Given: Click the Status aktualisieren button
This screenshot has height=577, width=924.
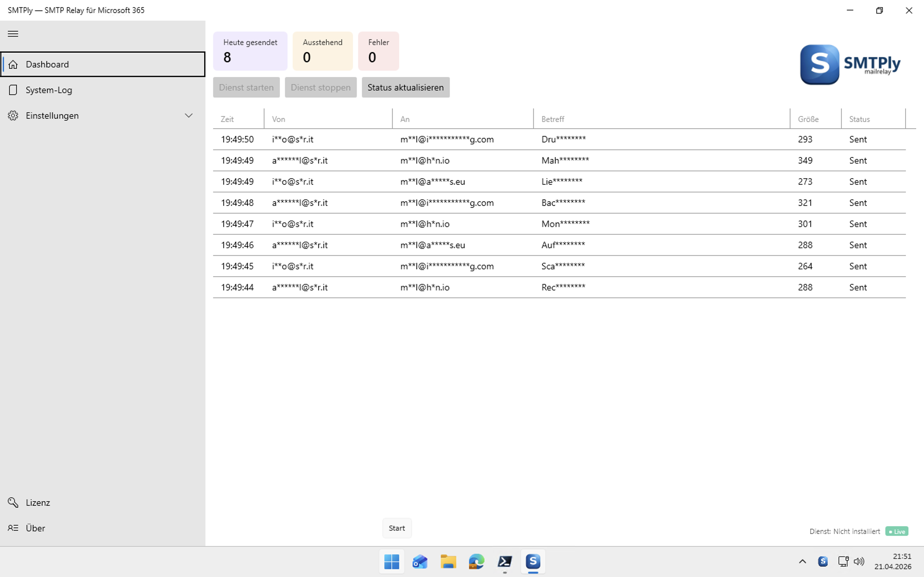Looking at the screenshot, I should coord(405,88).
